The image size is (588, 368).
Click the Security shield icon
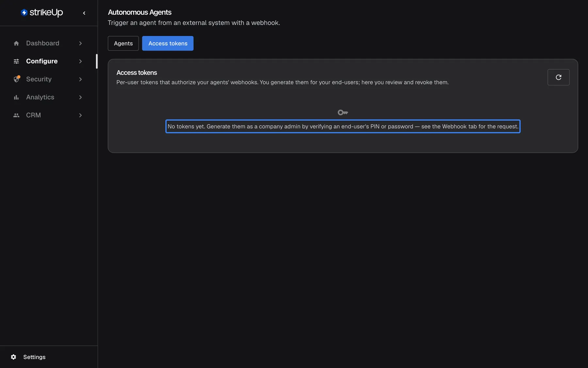click(17, 79)
